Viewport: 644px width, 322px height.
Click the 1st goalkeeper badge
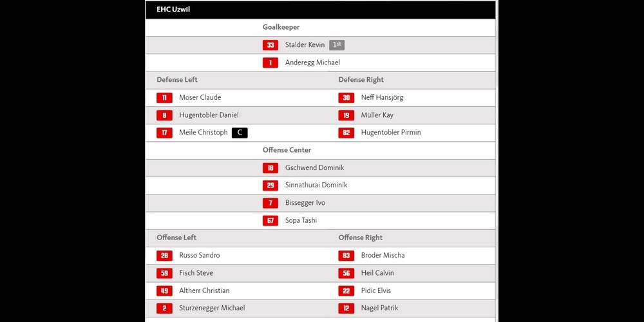coord(337,45)
